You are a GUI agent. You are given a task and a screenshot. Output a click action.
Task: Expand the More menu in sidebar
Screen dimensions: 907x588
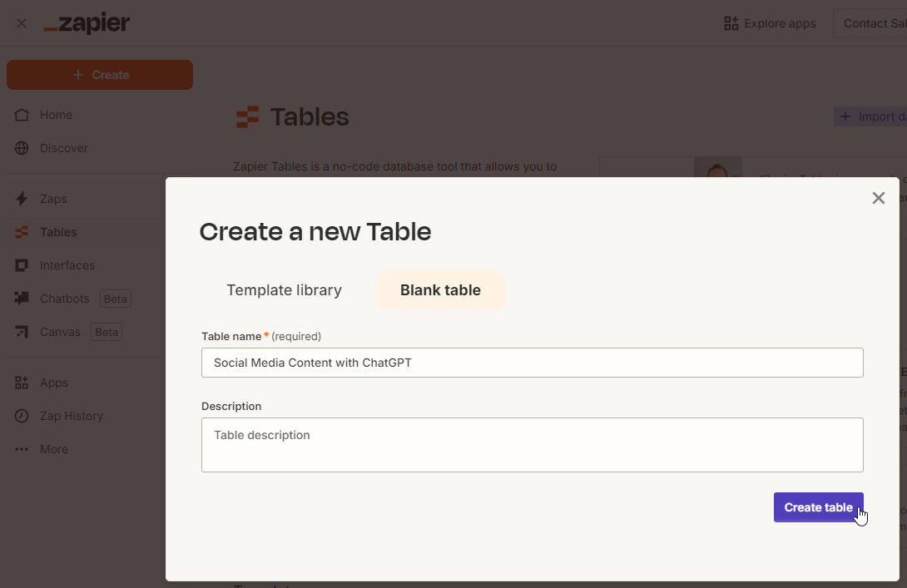pos(22,449)
